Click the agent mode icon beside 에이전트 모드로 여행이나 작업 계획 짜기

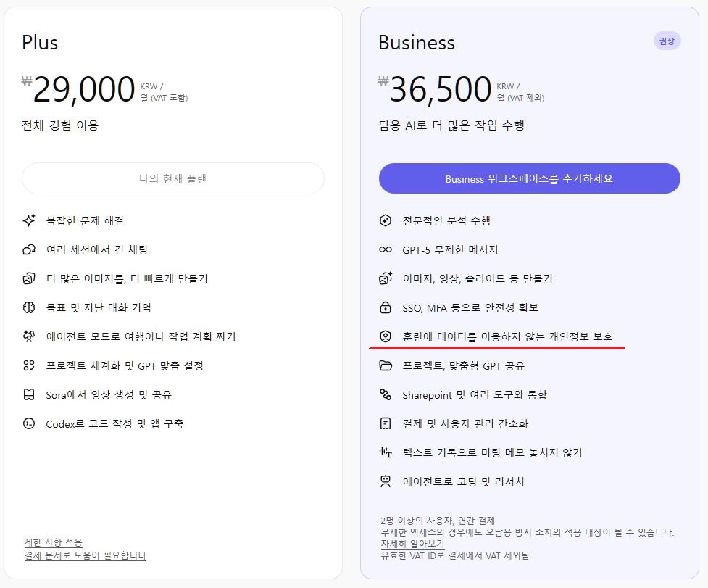29,336
